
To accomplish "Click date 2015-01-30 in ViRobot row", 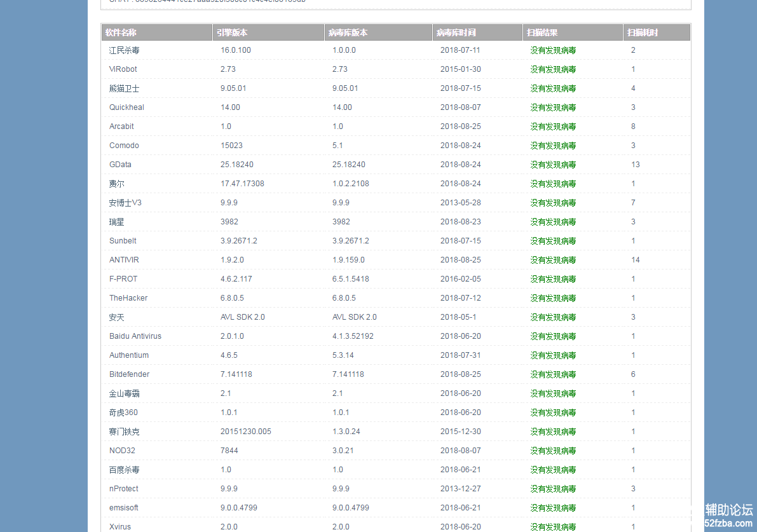I will [461, 69].
